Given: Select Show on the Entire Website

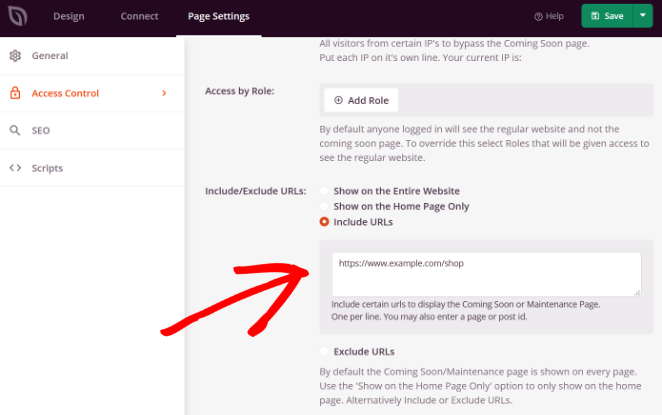Looking at the screenshot, I should pyautogui.click(x=324, y=191).
